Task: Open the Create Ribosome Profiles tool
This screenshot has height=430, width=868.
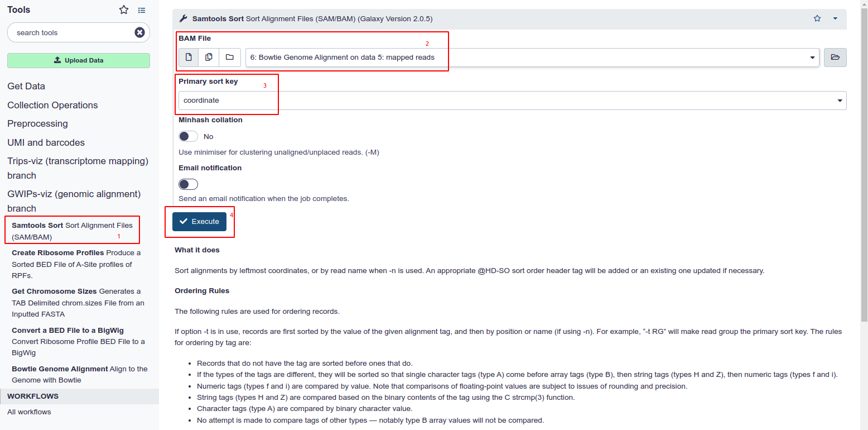Action: point(76,264)
